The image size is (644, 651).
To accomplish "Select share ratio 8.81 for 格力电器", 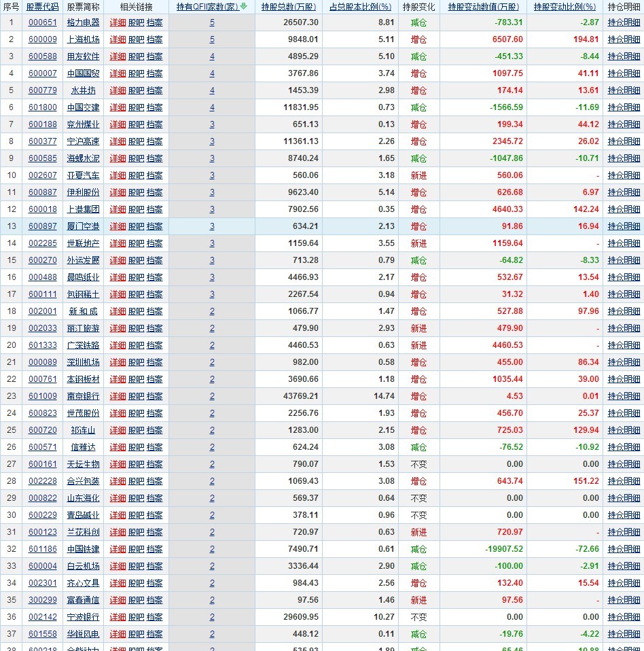I will [387, 22].
